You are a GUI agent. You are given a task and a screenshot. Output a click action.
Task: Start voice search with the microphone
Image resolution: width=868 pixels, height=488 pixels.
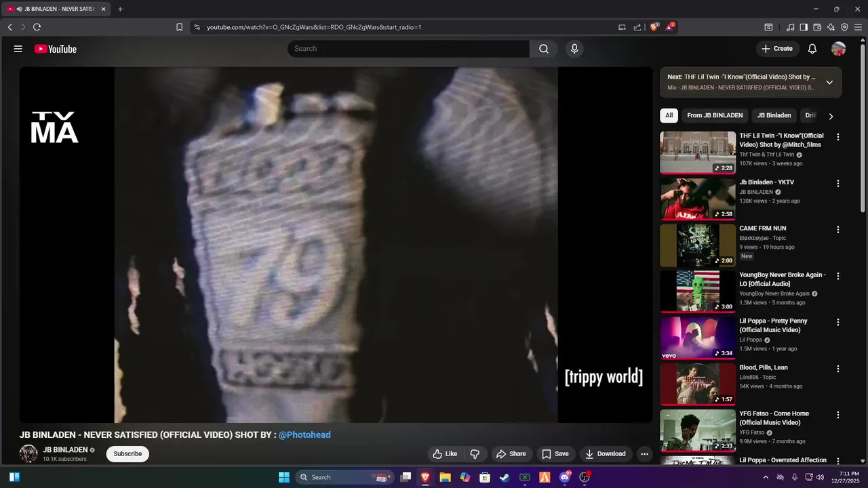click(574, 49)
